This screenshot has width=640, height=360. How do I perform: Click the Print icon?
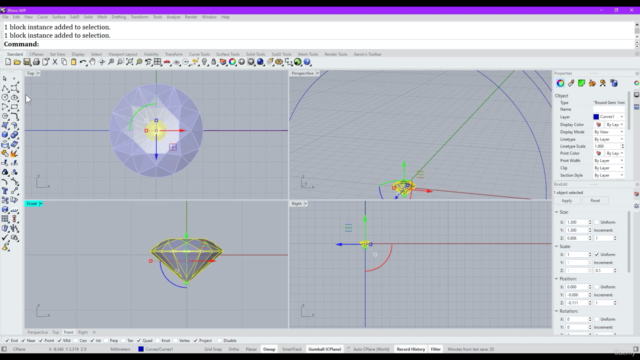click(36, 62)
